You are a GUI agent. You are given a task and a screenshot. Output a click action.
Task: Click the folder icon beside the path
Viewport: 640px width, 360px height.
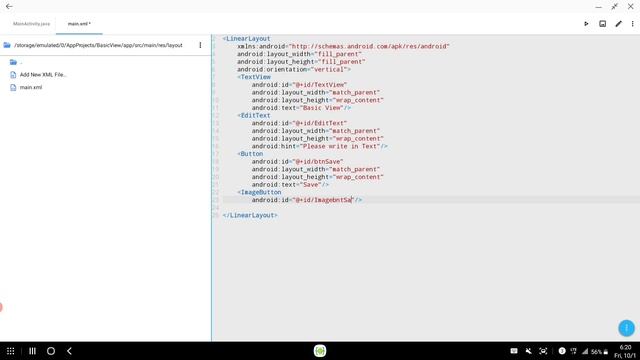(7, 45)
